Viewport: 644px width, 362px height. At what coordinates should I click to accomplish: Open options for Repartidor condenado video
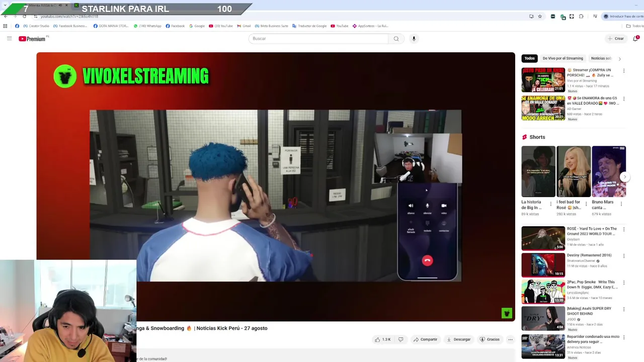(x=624, y=337)
